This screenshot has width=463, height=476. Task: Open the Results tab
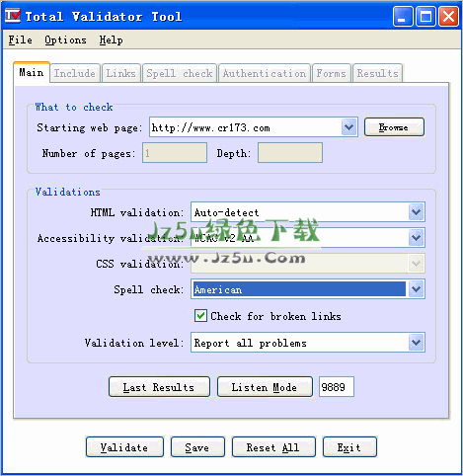click(378, 73)
